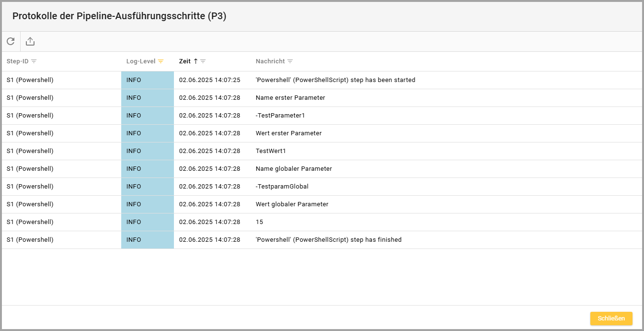Select the '-TestparamGlobal' log entry

tap(282, 187)
